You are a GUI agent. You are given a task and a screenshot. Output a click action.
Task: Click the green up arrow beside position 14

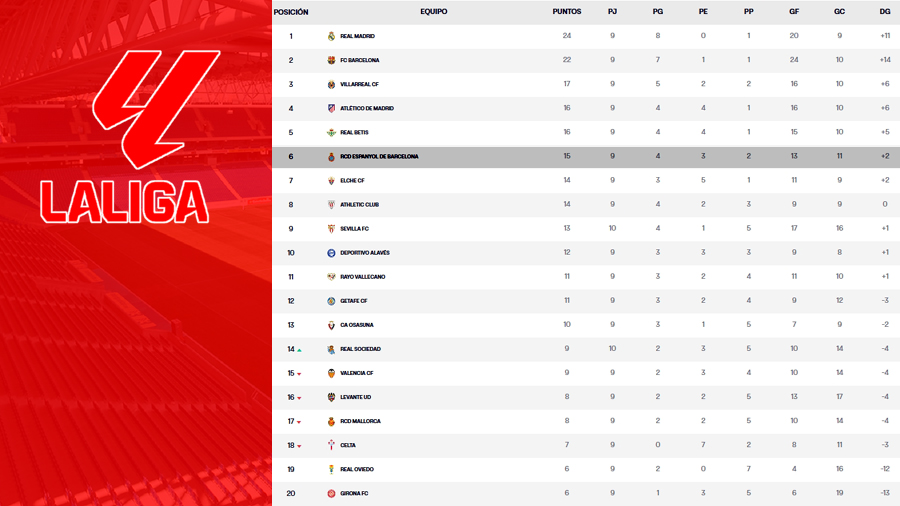point(299,350)
